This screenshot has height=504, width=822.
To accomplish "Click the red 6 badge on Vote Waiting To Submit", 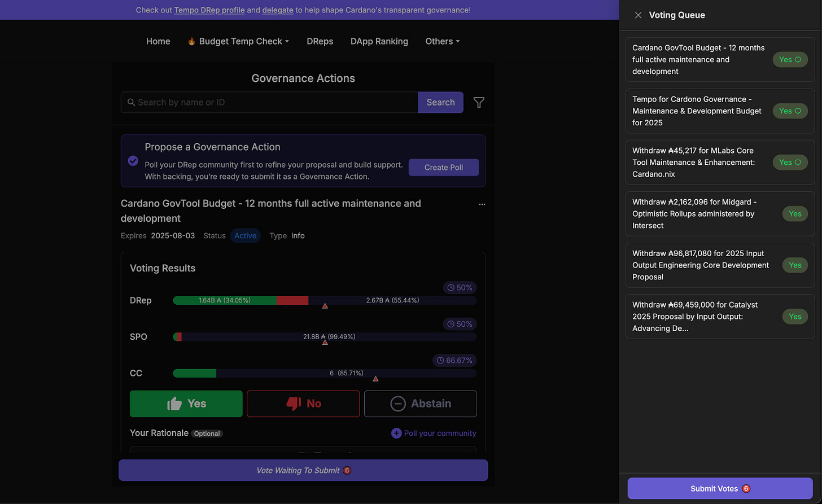I will click(347, 470).
